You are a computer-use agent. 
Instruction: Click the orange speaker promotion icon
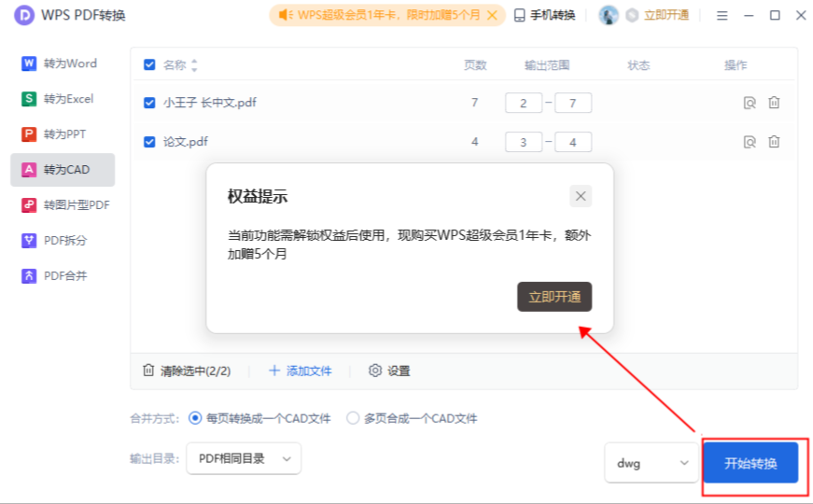click(286, 15)
